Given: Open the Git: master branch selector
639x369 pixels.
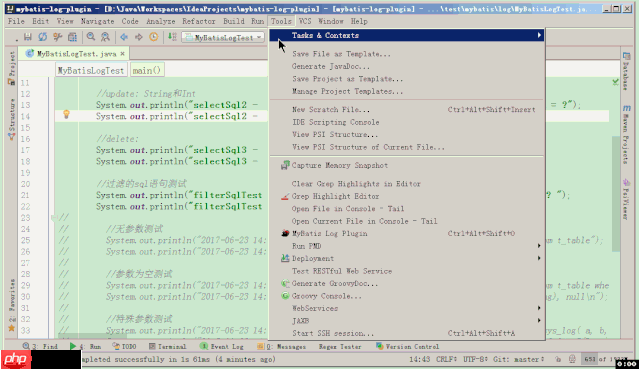Looking at the screenshot, I should (x=518, y=359).
